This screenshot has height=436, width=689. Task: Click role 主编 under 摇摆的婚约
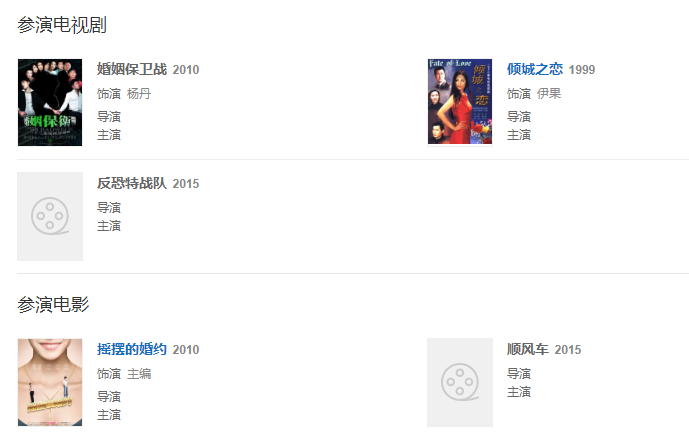point(139,374)
